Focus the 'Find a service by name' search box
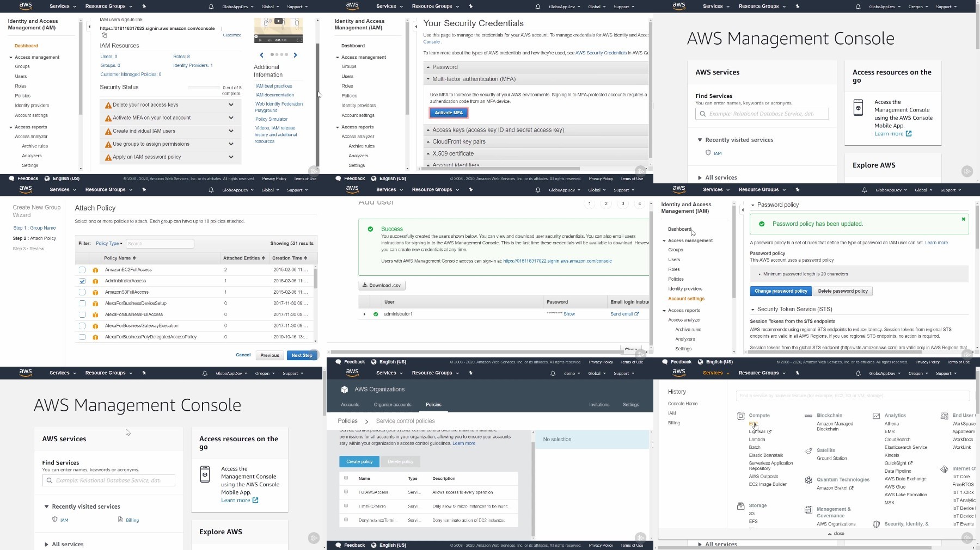This screenshot has height=550, width=980. [853, 396]
